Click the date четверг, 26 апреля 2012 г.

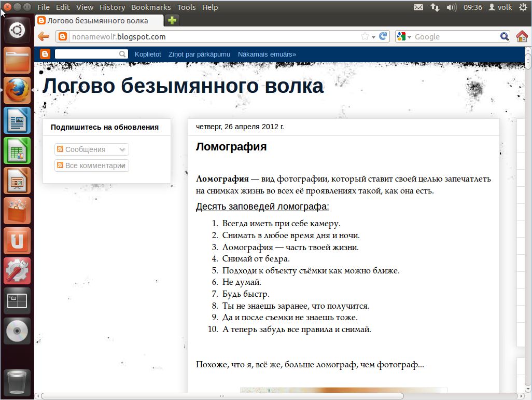(240, 127)
